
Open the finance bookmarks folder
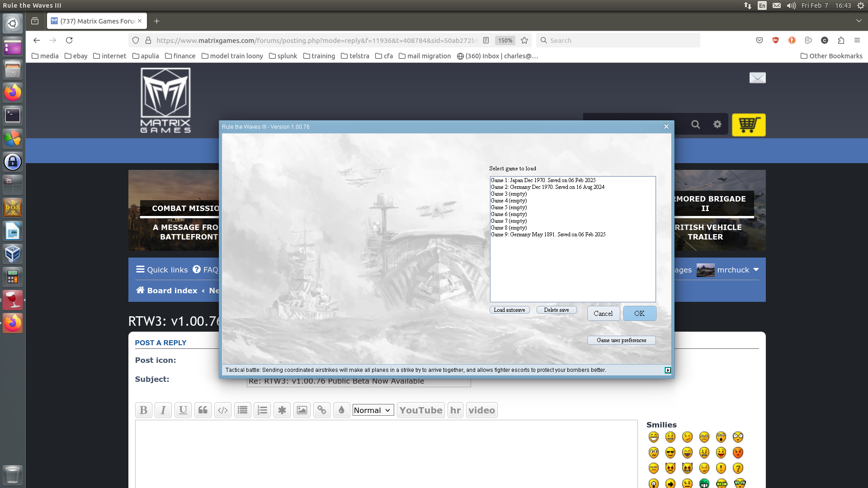pyautogui.click(x=180, y=56)
